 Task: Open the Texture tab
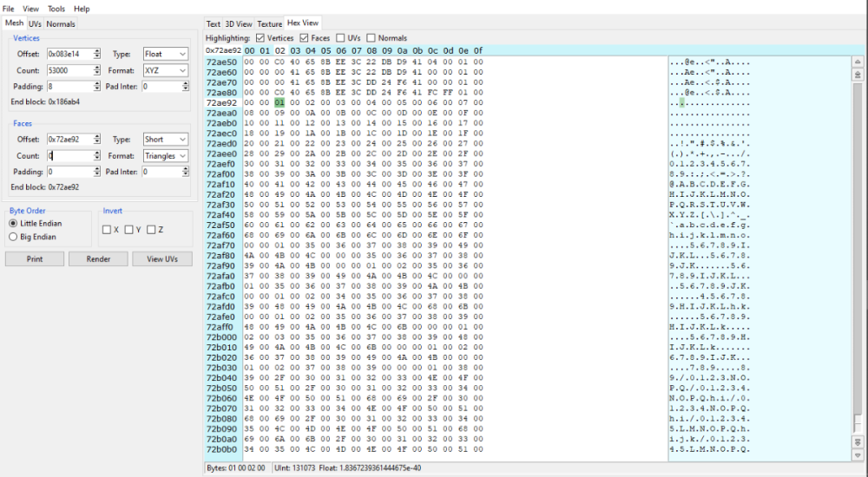tap(270, 23)
